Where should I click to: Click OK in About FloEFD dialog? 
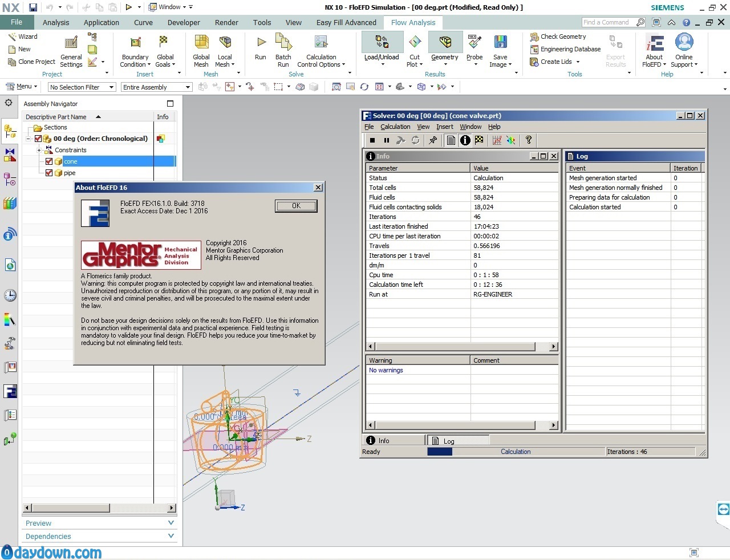pyautogui.click(x=296, y=206)
